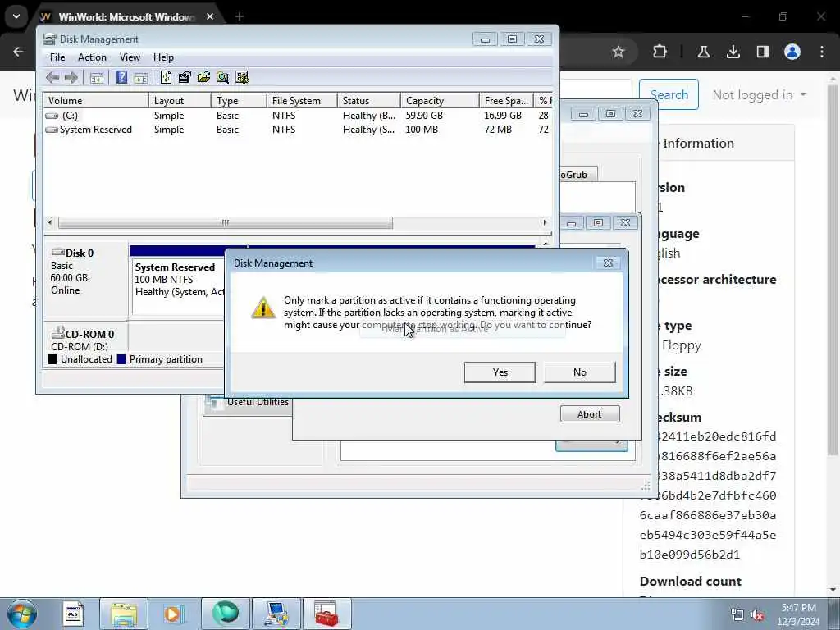The width and height of the screenshot is (840, 630).
Task: Open Windows Explorer from the taskbar
Action: (124, 614)
